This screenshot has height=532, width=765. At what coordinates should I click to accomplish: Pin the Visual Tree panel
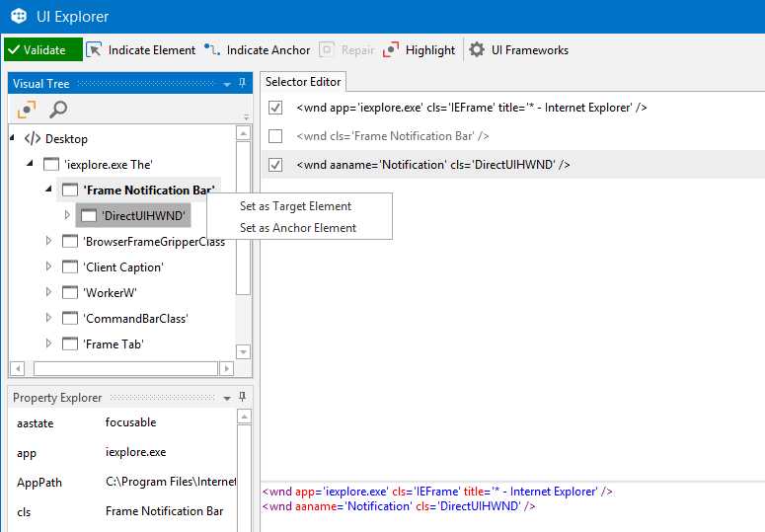tap(242, 83)
